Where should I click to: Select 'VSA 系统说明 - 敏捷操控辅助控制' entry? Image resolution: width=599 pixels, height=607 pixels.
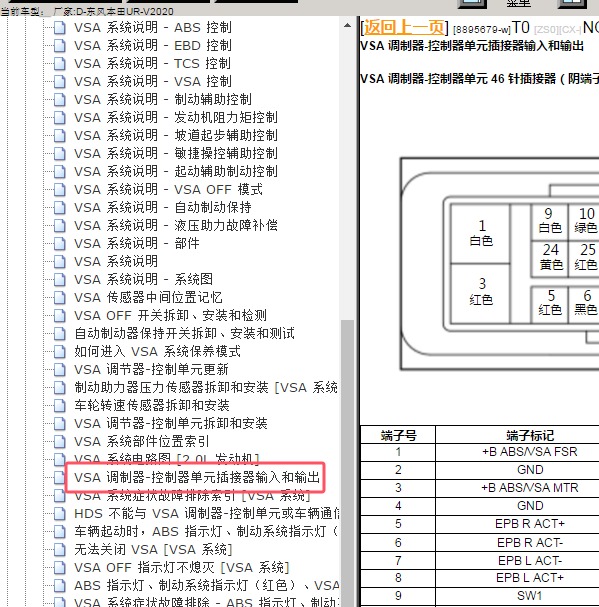coord(176,153)
